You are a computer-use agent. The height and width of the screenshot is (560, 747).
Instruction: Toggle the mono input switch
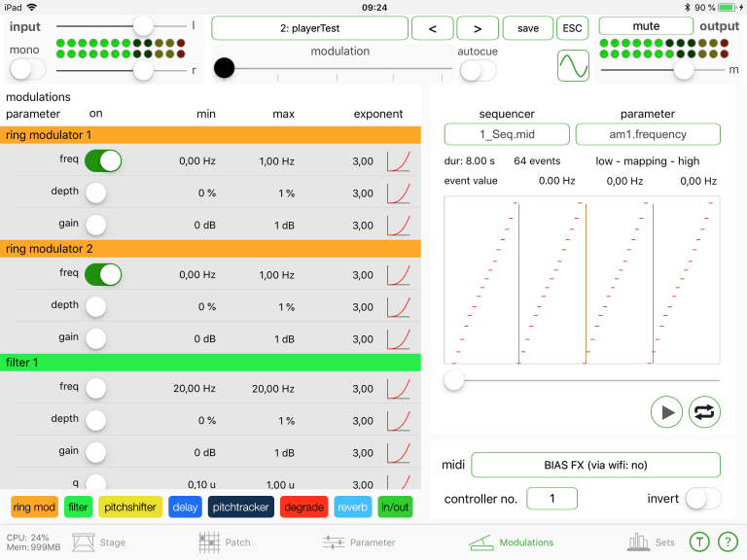coord(27,70)
